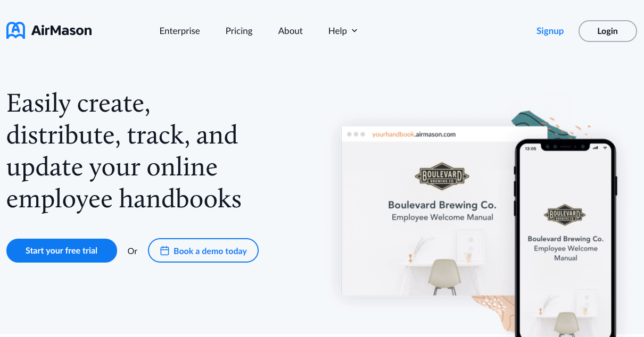Click the yourhandbook.airmason.com address bar
The width and height of the screenshot is (644, 337).
point(414,134)
